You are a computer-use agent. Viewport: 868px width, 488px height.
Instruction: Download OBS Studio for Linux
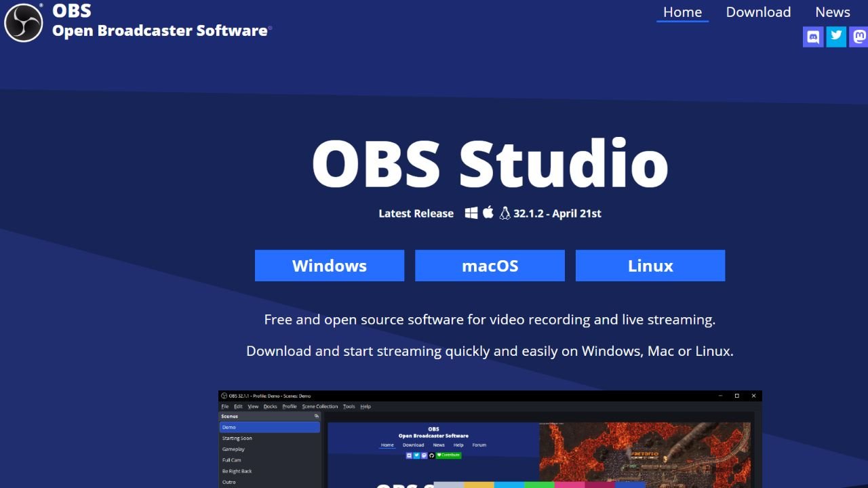(650, 266)
